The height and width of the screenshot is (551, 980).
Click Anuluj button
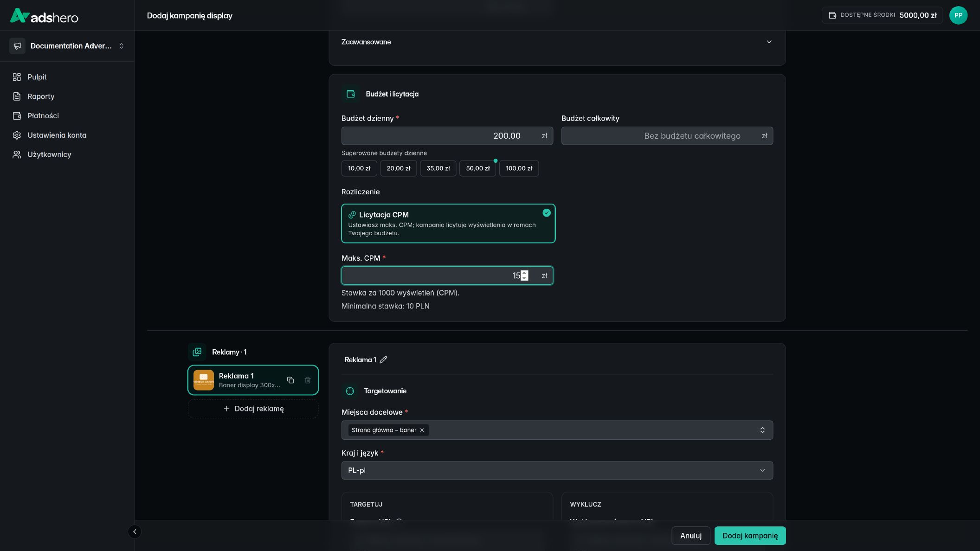coord(690,536)
